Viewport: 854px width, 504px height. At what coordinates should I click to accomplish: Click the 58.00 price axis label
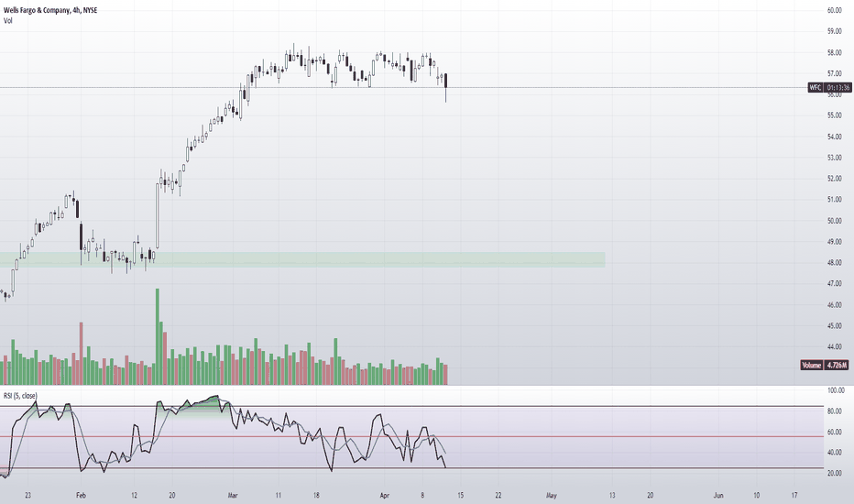(x=835, y=53)
